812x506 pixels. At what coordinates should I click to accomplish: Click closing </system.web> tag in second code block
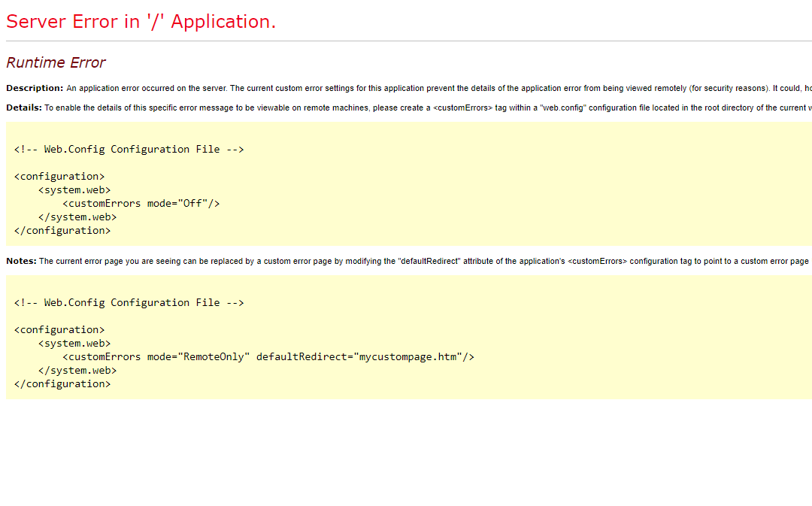(77, 370)
